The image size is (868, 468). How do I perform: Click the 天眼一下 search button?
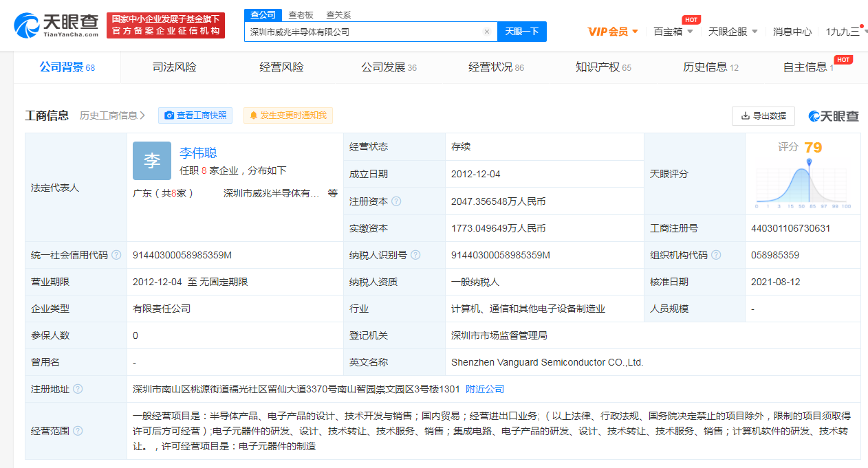(521, 32)
